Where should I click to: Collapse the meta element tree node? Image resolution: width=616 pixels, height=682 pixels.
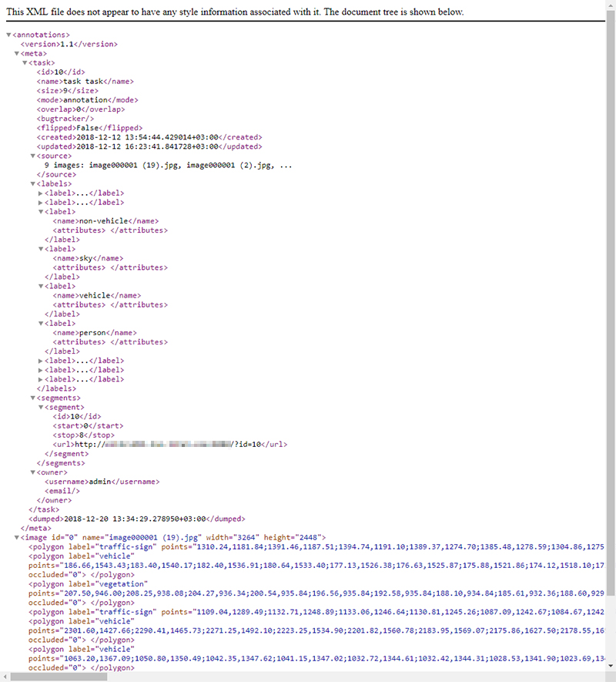[x=16, y=53]
